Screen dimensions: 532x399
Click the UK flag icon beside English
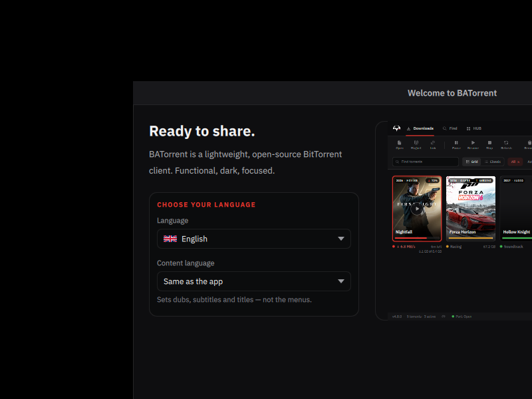170,239
